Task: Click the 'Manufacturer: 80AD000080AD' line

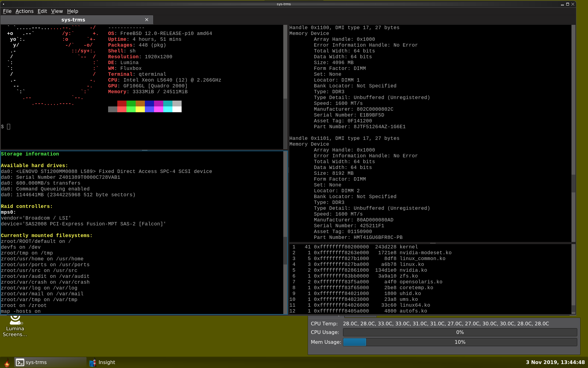Action: click(x=354, y=220)
